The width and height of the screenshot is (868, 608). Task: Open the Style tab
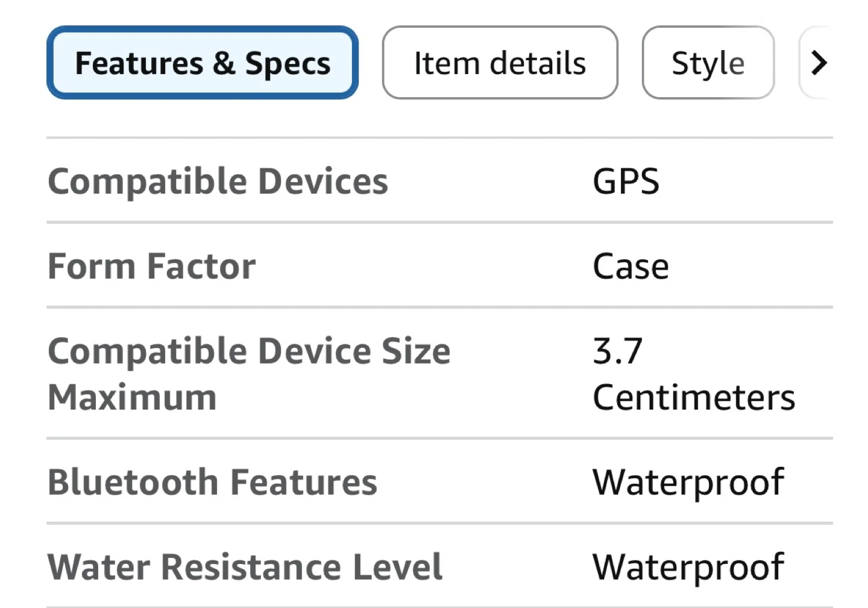708,63
